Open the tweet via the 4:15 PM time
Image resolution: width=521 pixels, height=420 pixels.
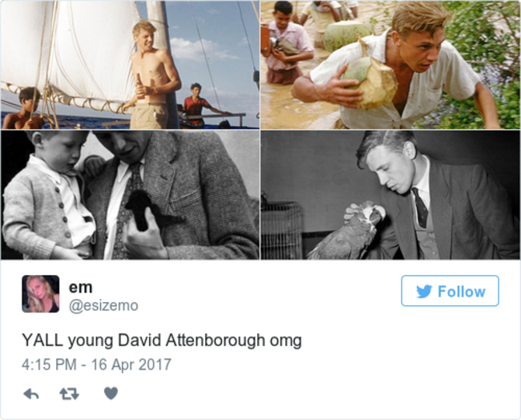(49, 365)
